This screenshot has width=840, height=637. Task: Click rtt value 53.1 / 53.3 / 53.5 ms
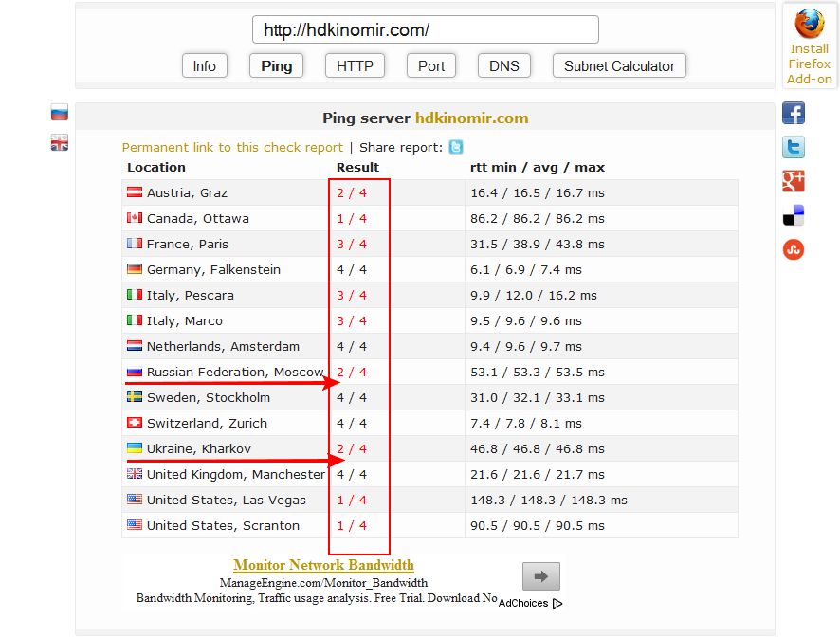(538, 372)
